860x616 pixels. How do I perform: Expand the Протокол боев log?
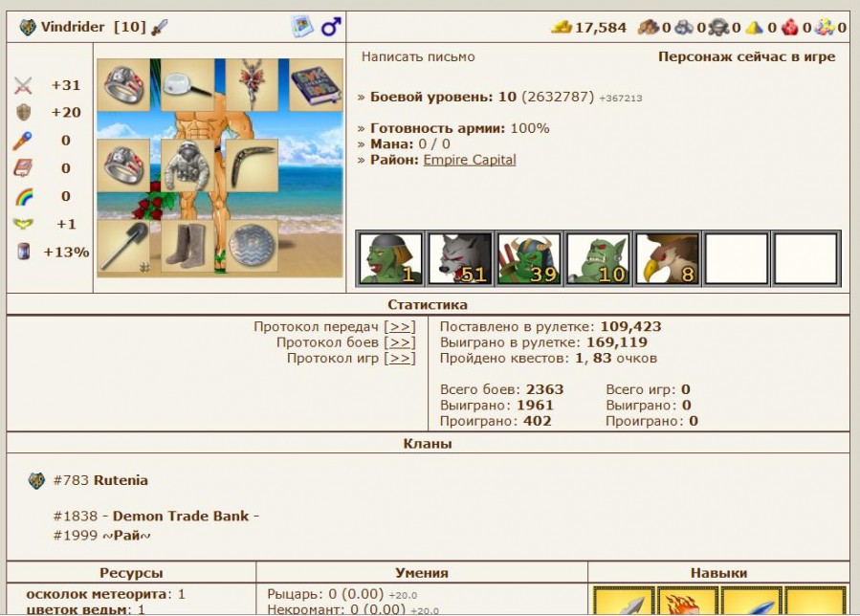point(399,342)
